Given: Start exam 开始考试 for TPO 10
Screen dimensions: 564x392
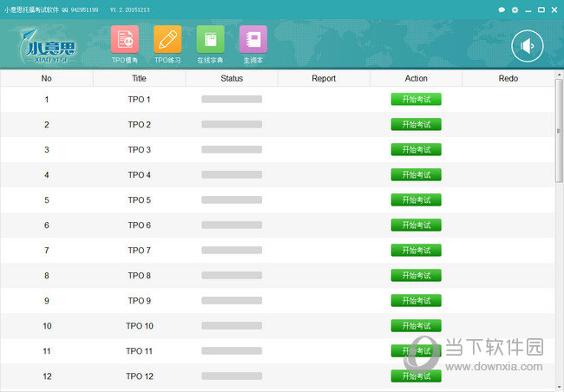Looking at the screenshot, I should (416, 326).
